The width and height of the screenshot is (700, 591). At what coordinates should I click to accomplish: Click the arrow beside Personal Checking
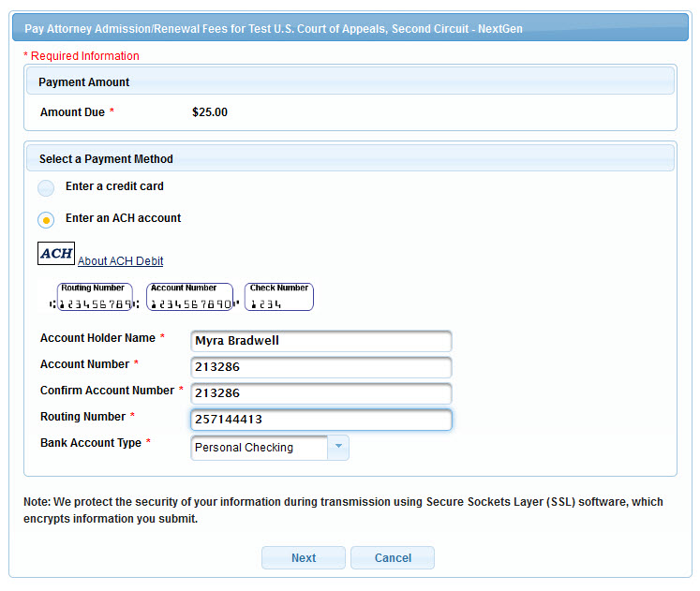click(x=337, y=448)
